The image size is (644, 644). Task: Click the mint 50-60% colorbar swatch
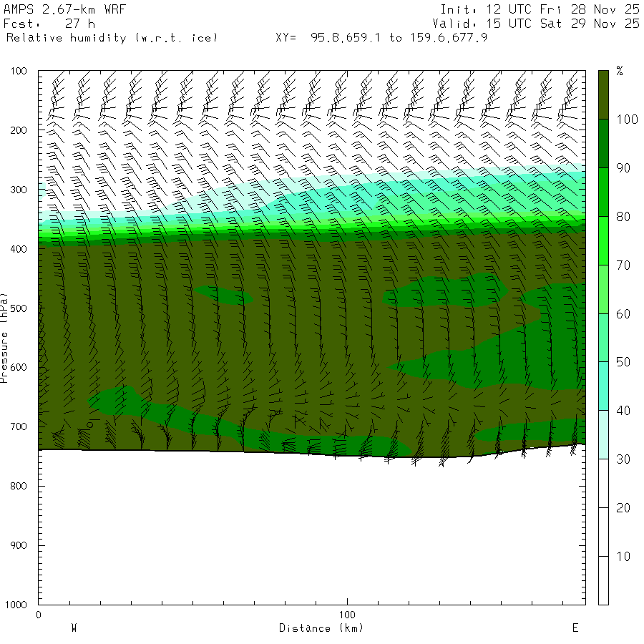click(x=603, y=338)
